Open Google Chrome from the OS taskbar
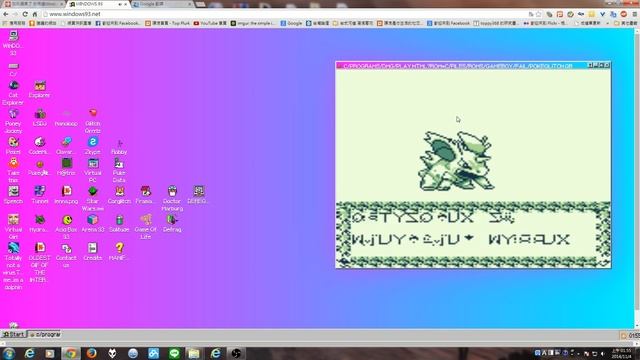Viewport: 640px width, 360px height. coord(71,353)
